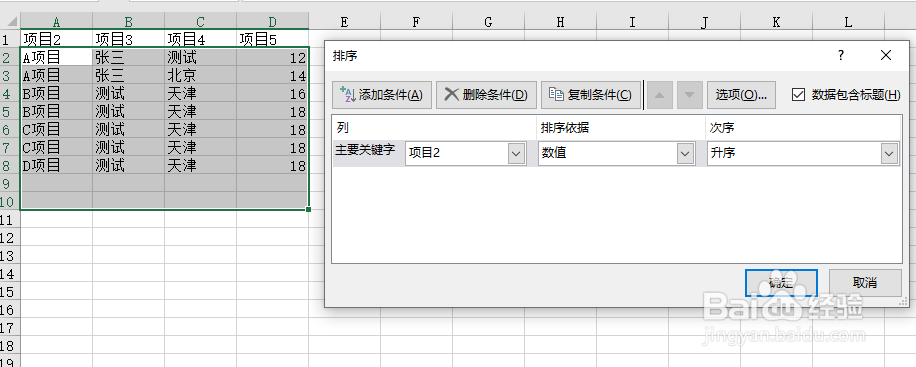Click cell B1 containing 项目3
This screenshot has width=916, height=367.
click(129, 39)
